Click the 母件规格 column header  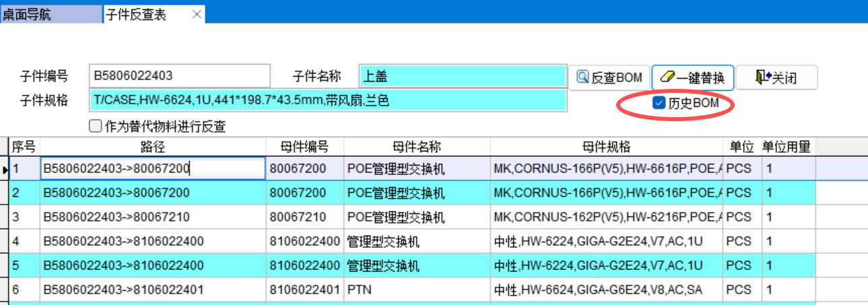tap(606, 147)
